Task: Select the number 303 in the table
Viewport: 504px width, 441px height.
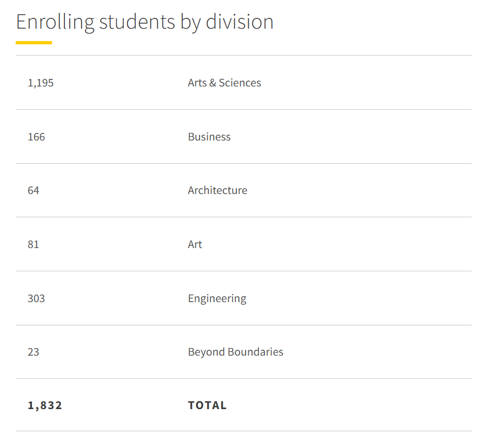Action: [36, 298]
